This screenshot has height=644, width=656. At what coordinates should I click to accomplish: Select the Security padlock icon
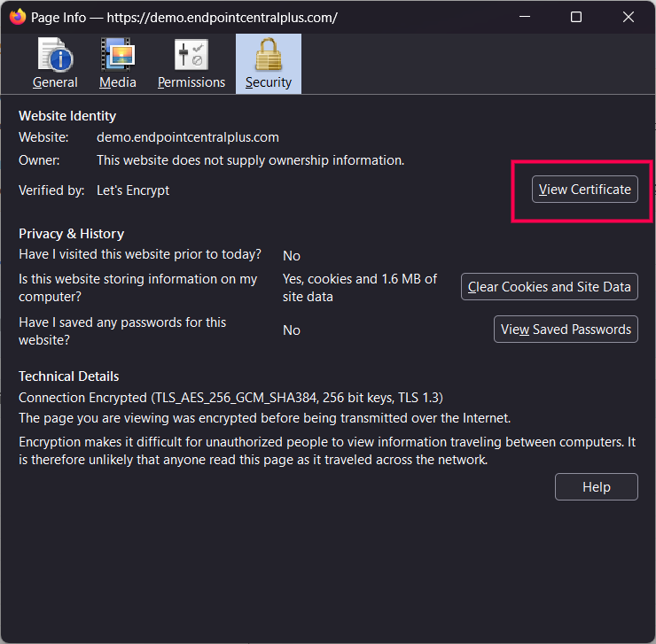pyautogui.click(x=269, y=54)
